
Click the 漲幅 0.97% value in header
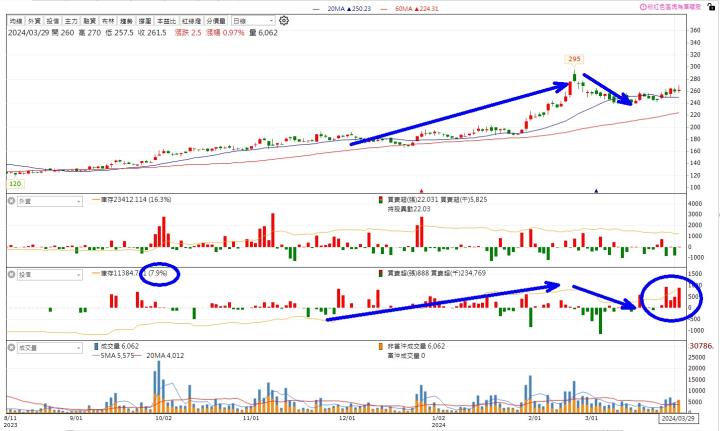(225, 33)
